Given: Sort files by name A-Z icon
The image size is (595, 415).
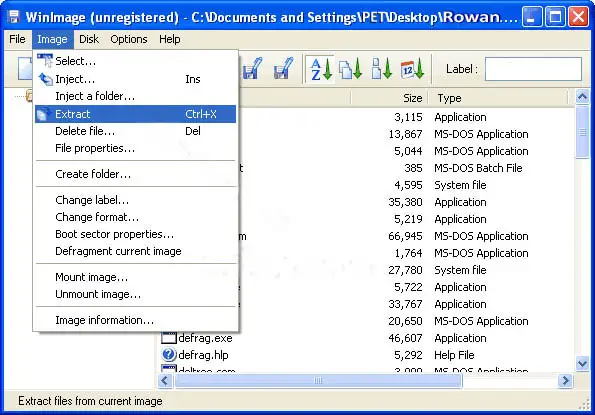Looking at the screenshot, I should 321,69.
